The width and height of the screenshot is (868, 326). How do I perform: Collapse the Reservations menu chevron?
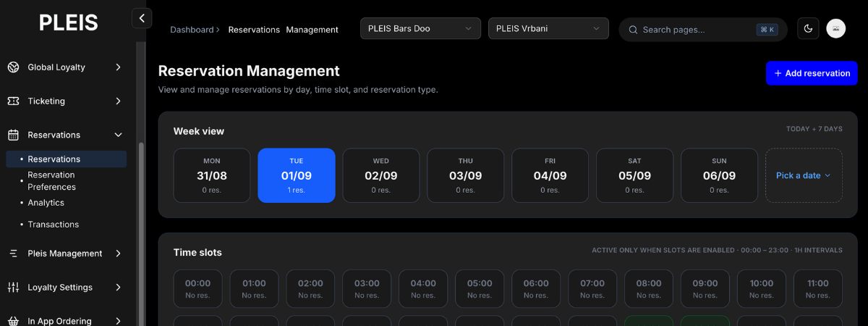(x=118, y=135)
